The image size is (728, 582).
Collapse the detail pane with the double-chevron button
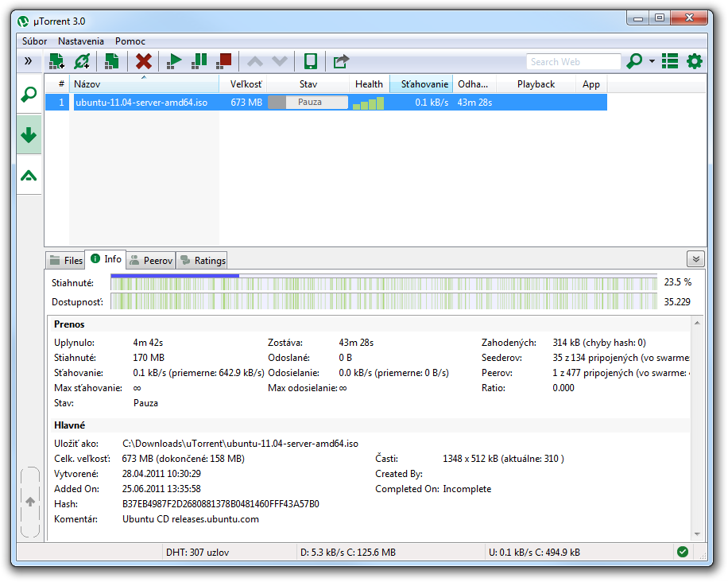[x=695, y=259]
